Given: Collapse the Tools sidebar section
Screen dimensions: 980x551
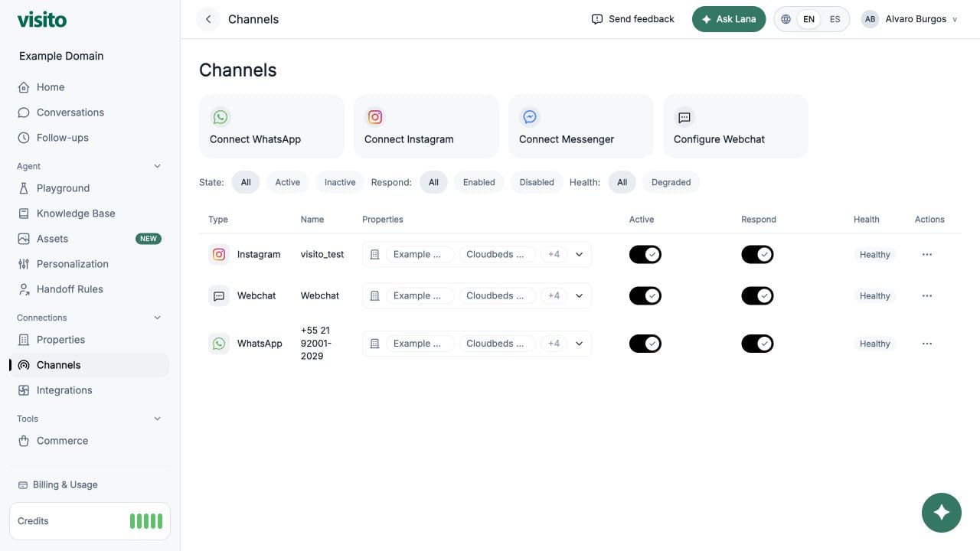Looking at the screenshot, I should 158,419.
